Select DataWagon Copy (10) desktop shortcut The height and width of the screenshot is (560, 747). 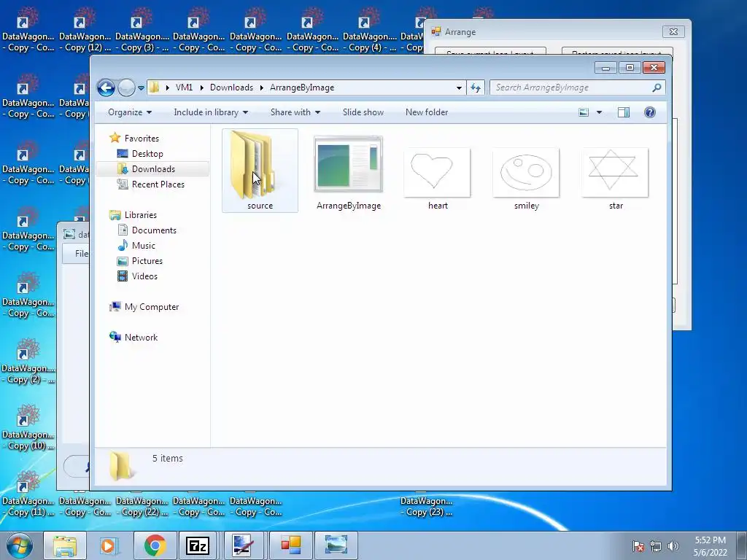[x=28, y=427]
